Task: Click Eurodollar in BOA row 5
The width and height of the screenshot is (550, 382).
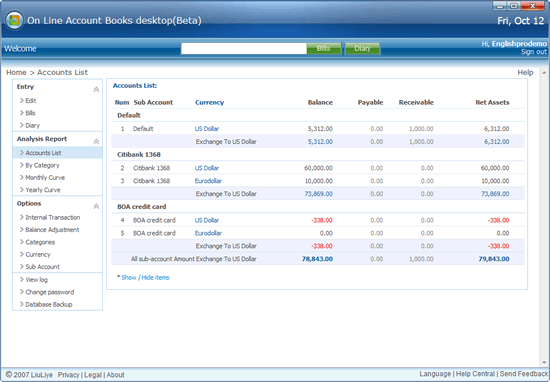Action: pos(208,233)
